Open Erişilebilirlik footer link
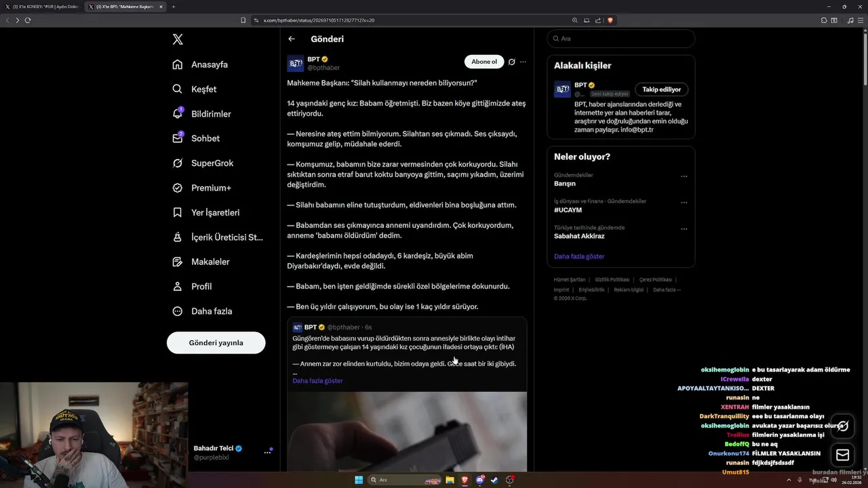 591,290
